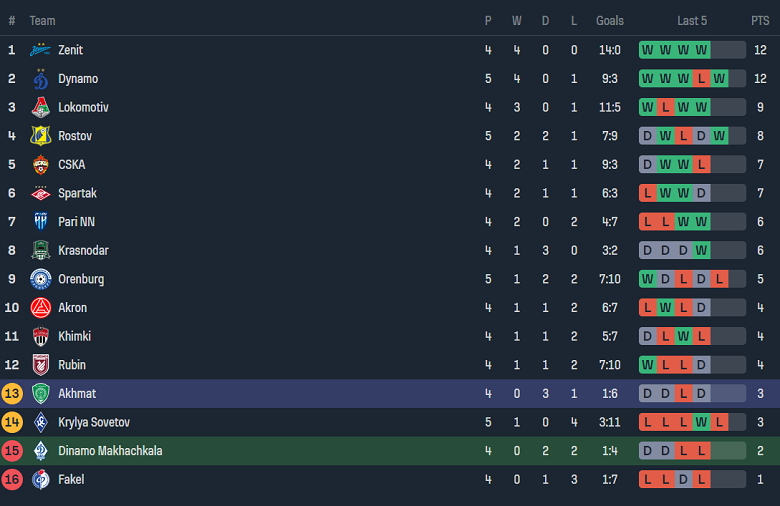Viewport: 780px width, 506px height.
Task: Click the CSKA team emblem
Action: [x=40, y=165]
